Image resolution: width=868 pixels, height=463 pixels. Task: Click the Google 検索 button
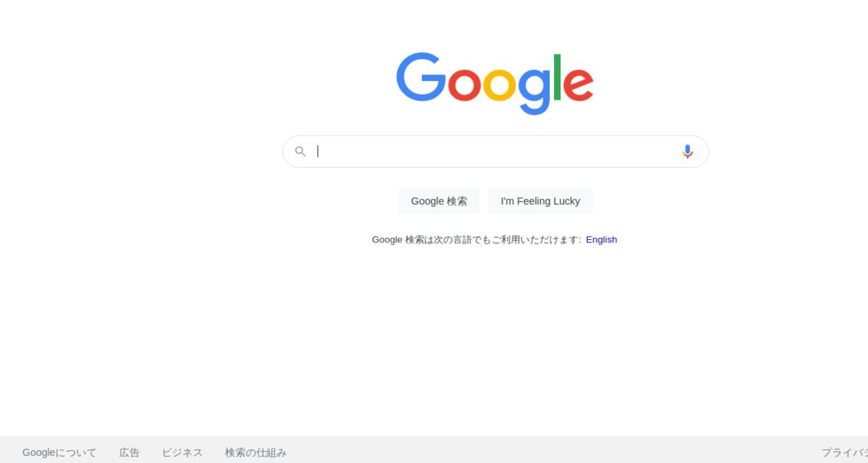(x=439, y=201)
